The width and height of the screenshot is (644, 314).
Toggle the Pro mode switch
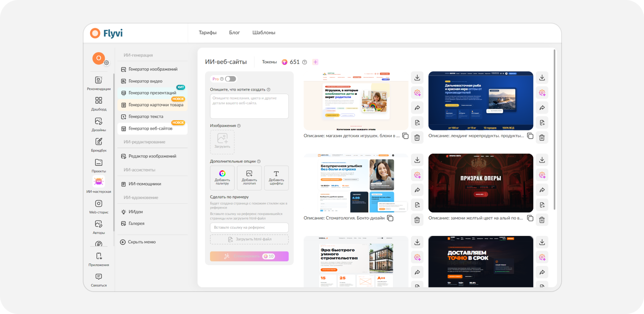(x=230, y=79)
